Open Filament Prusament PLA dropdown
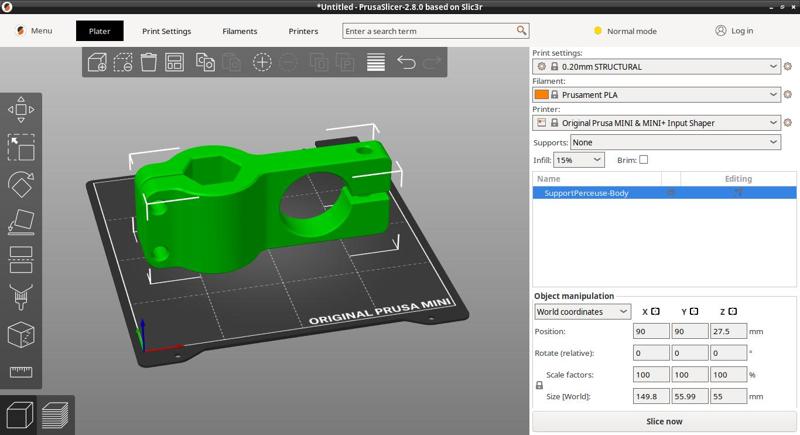The height and width of the screenshot is (435, 800). tap(656, 94)
